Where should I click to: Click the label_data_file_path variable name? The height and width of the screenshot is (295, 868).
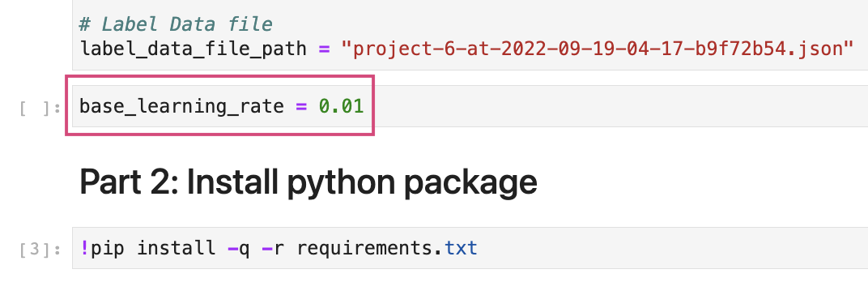pyautogui.click(x=194, y=49)
